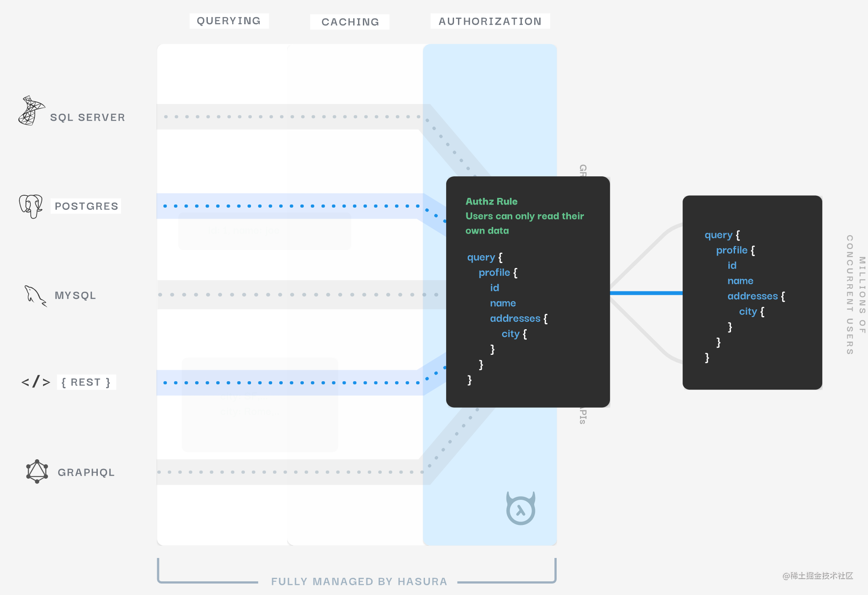Screen dimensions: 868x595
Task: Click 'query {' in the right client card
Action: tap(722, 235)
